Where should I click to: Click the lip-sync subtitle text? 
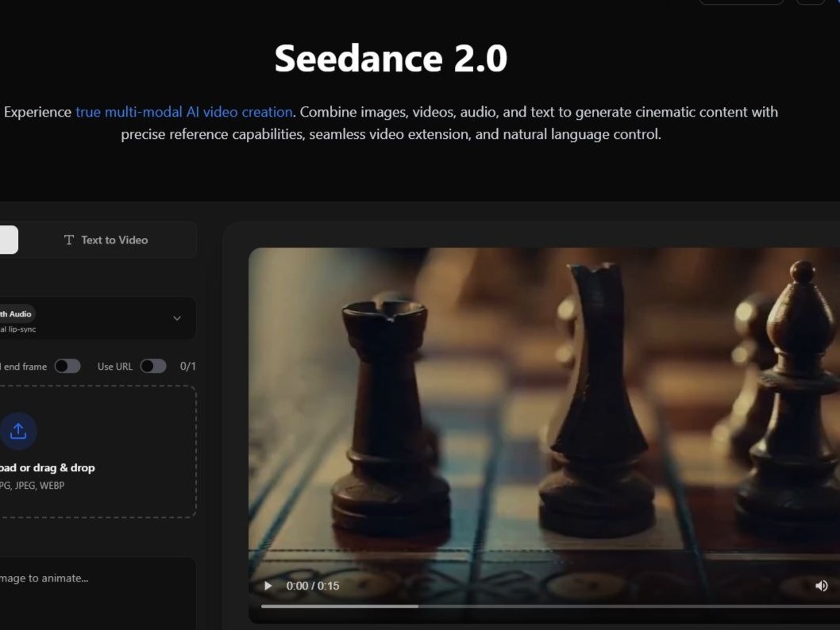click(18, 329)
